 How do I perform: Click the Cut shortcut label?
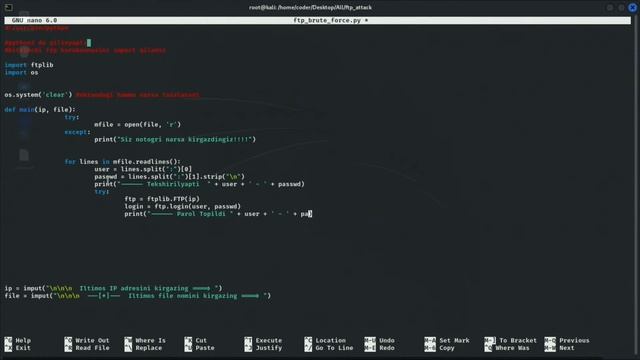coord(201,340)
